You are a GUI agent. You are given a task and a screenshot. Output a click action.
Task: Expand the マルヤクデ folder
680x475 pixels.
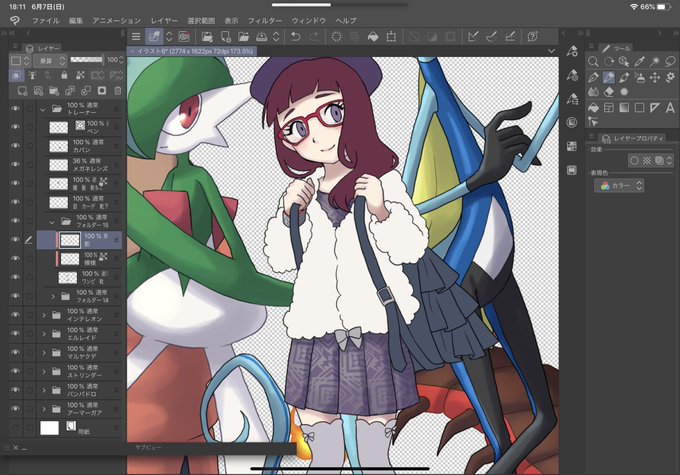[x=44, y=353]
